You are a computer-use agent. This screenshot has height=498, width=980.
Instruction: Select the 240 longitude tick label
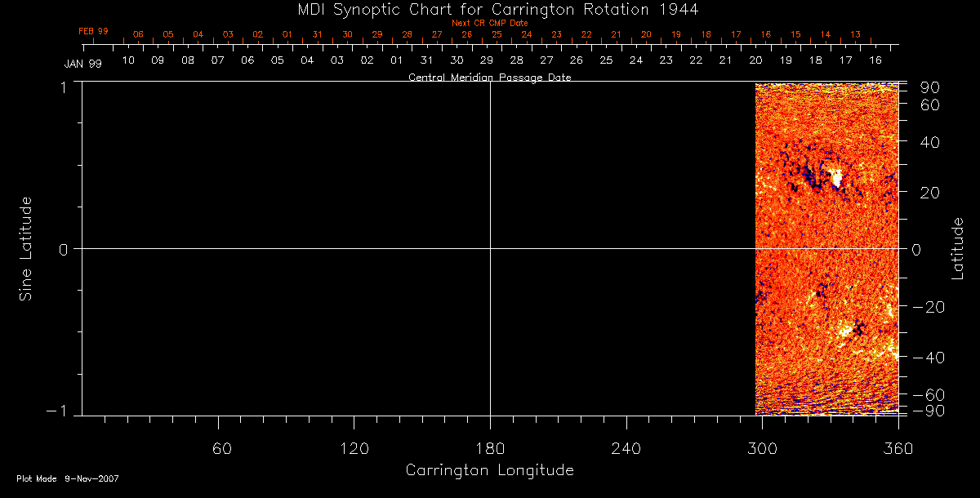click(626, 448)
